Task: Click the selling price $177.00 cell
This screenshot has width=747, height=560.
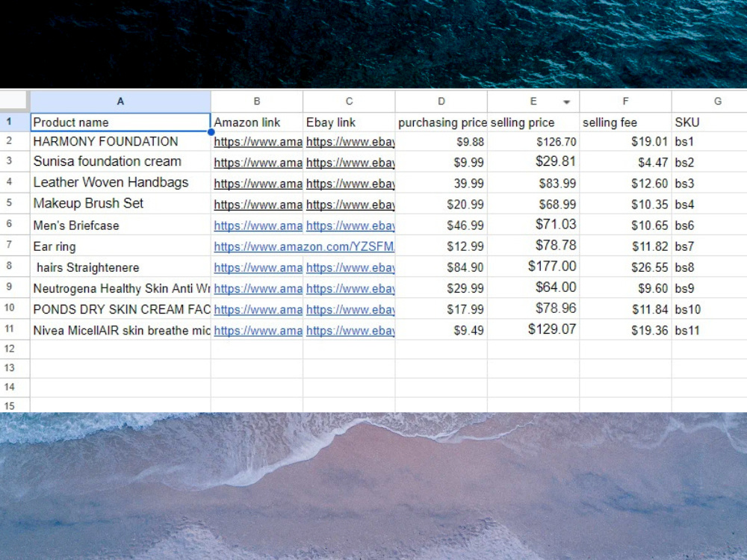Action: [533, 267]
